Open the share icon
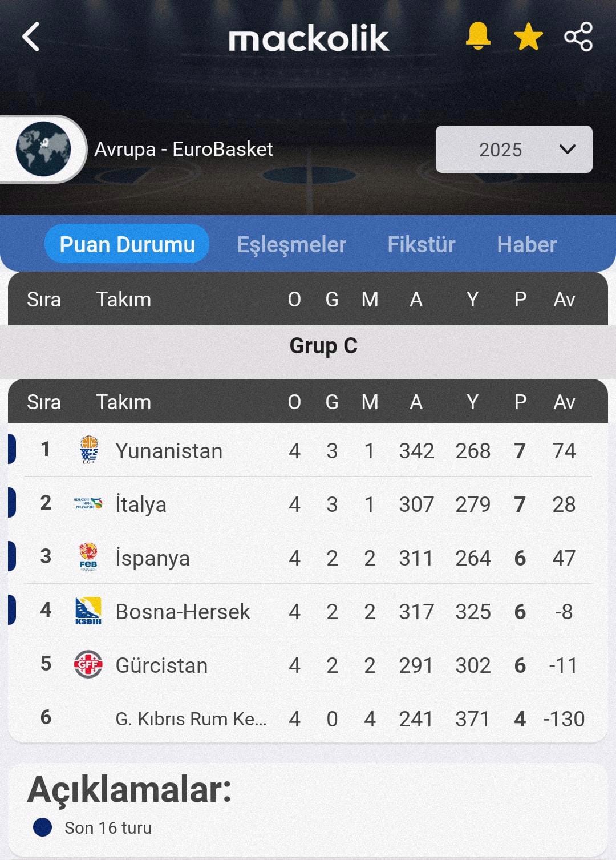616x860 pixels. click(578, 37)
